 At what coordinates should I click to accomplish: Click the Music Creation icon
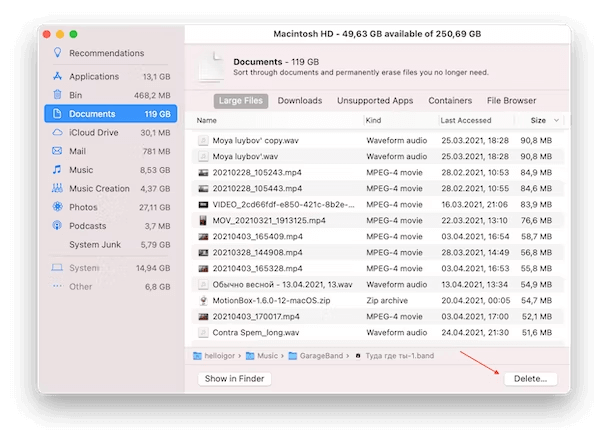pyautogui.click(x=57, y=188)
